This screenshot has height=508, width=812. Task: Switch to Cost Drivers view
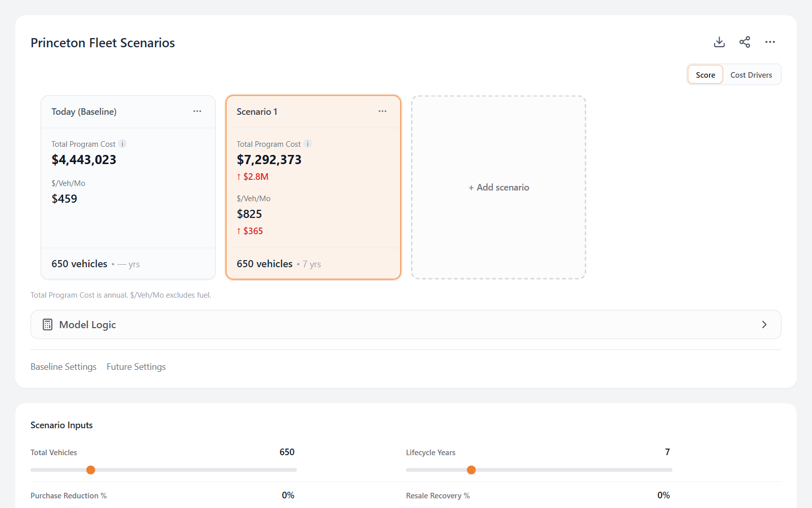pos(751,75)
